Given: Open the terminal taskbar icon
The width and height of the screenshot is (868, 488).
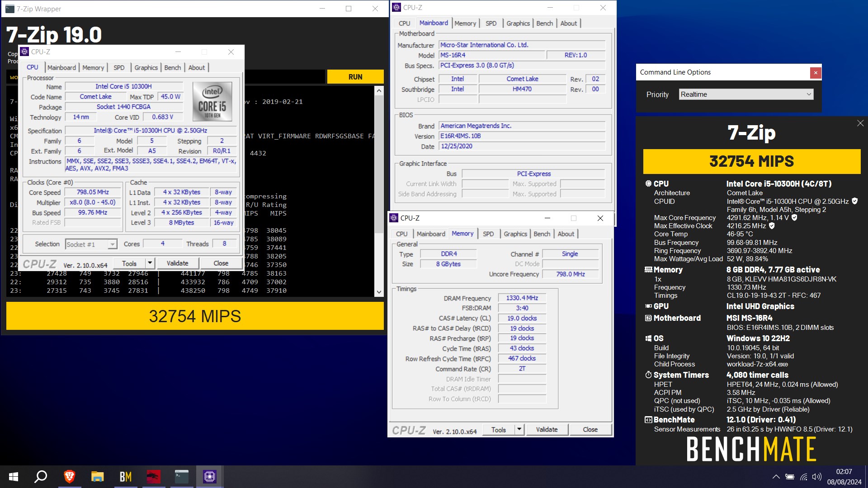Looking at the screenshot, I should 182,477.
